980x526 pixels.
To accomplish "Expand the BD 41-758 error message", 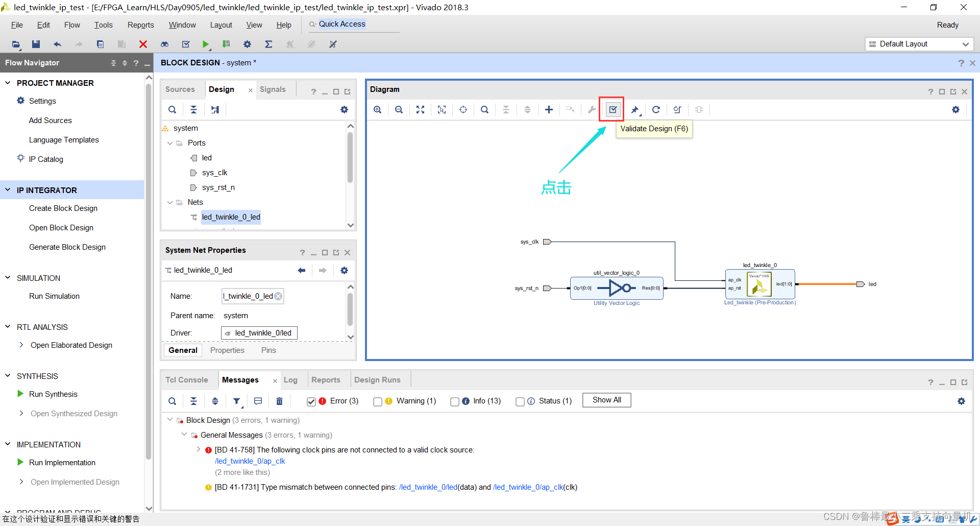I will 198,449.
